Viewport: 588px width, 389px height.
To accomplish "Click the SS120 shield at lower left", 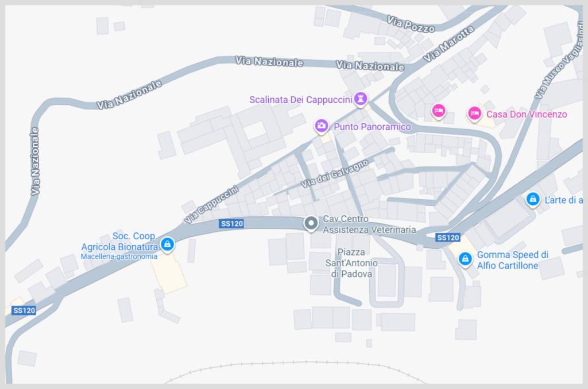I will (x=24, y=310).
